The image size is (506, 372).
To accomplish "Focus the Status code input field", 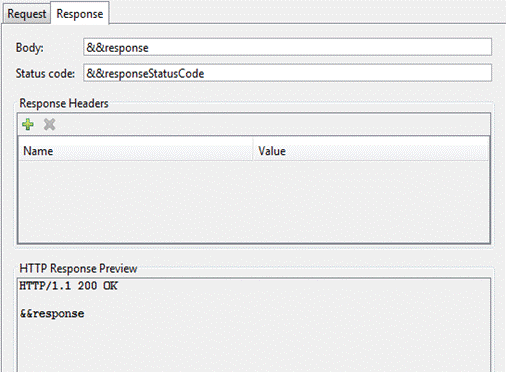I will tap(287, 73).
